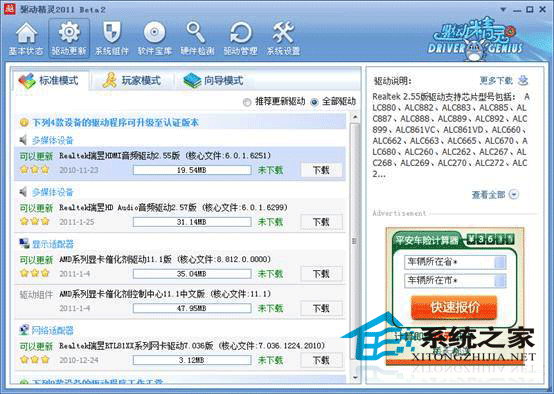Click the driver list scrollbar down arrow

(355, 378)
